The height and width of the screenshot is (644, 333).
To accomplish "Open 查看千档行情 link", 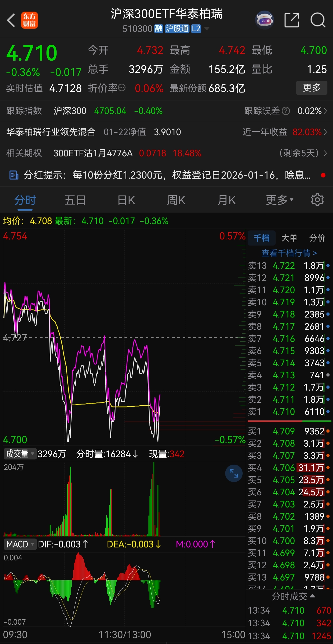I will point(289,253).
